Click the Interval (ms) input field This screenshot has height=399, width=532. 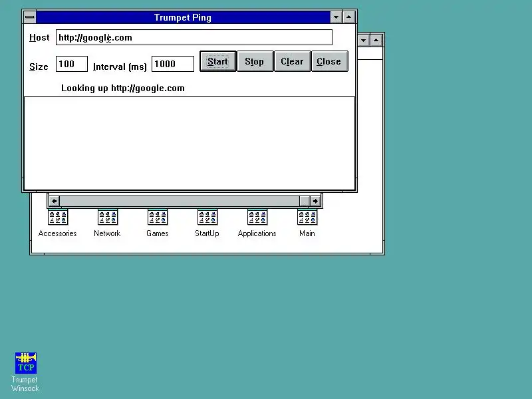[x=173, y=64]
